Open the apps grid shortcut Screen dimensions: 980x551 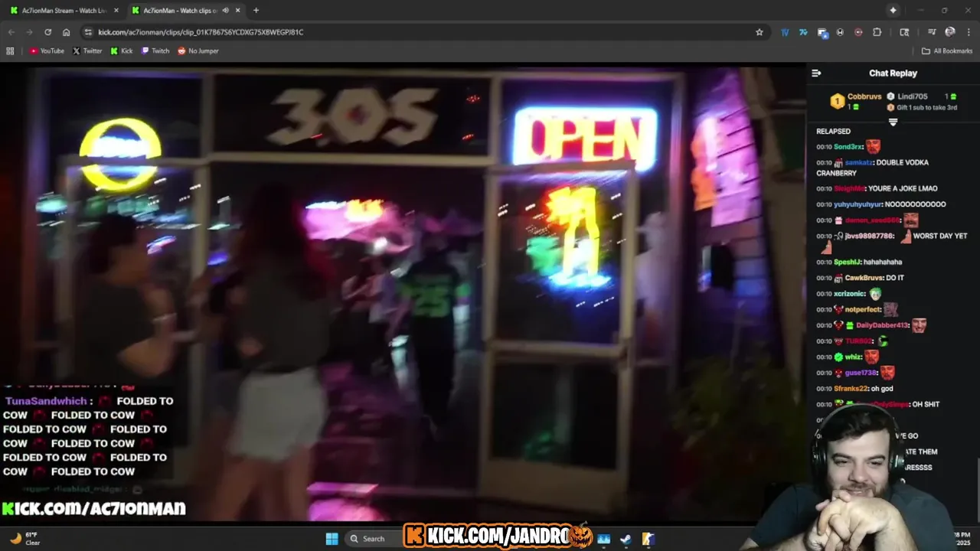coord(10,51)
